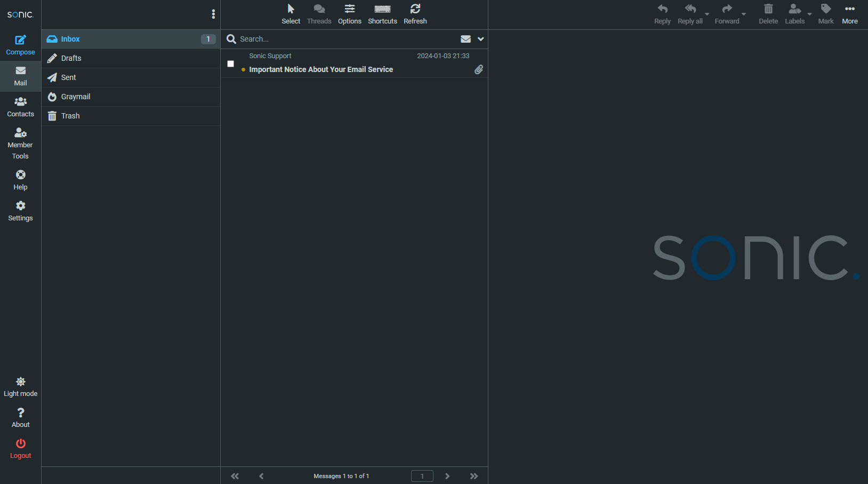Viewport: 868px width, 484px height.
Task: Delete the message
Action: [768, 14]
